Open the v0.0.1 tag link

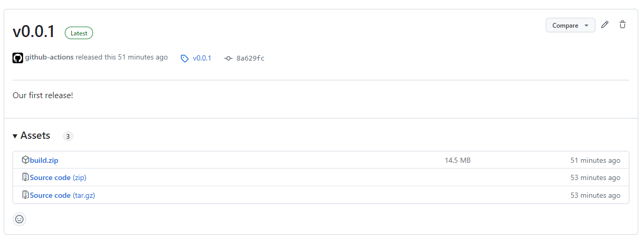(202, 58)
